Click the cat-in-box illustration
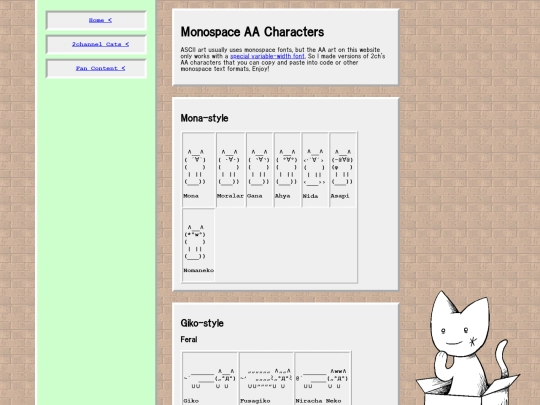Viewport: 540px width, 405px height. pos(468,348)
